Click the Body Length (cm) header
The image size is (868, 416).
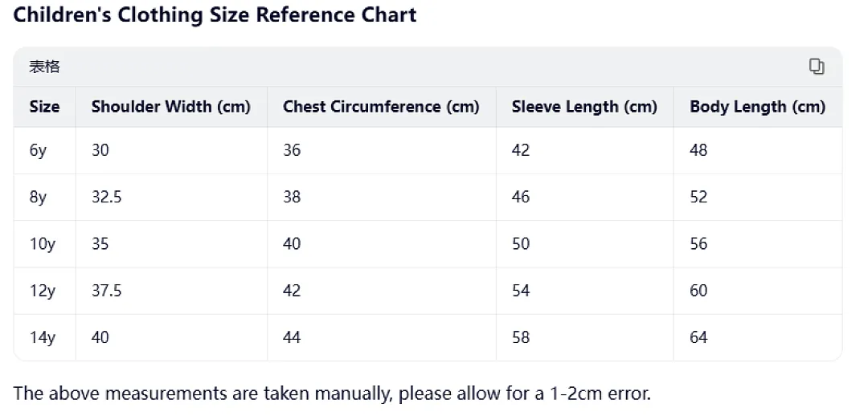tap(758, 106)
